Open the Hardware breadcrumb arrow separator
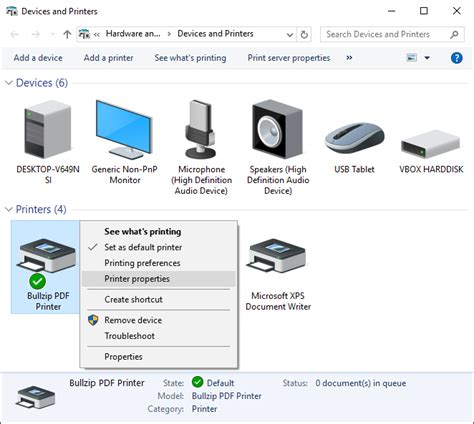The image size is (474, 424). pos(169,34)
